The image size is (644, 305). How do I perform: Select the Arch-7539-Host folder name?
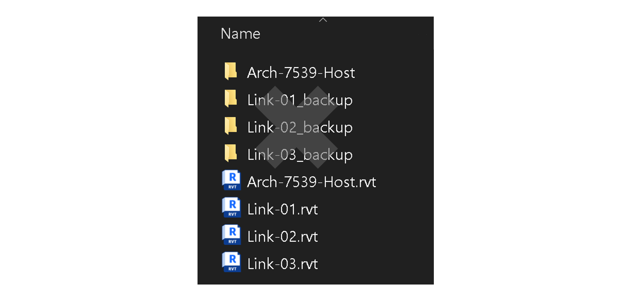301,72
